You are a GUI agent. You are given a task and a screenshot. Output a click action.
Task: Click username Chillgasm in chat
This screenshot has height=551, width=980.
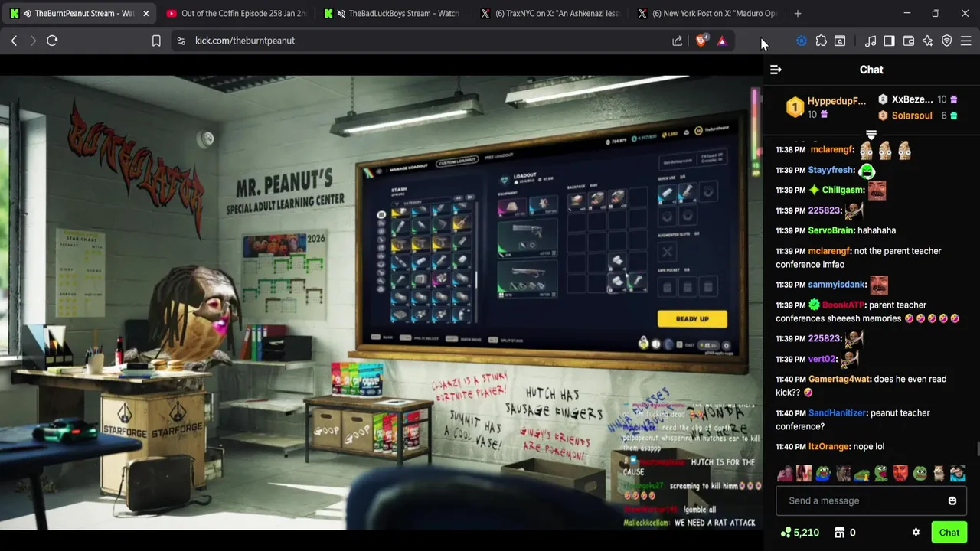[843, 190]
